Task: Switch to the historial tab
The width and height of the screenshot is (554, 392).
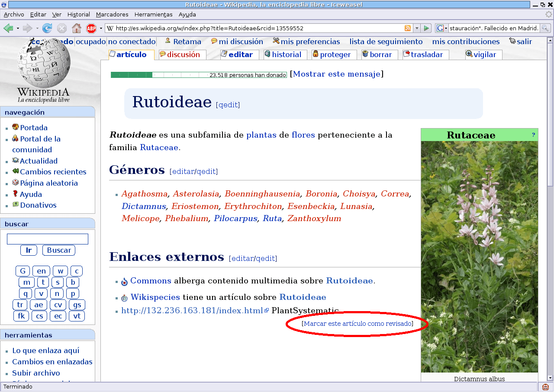Action: [286, 55]
